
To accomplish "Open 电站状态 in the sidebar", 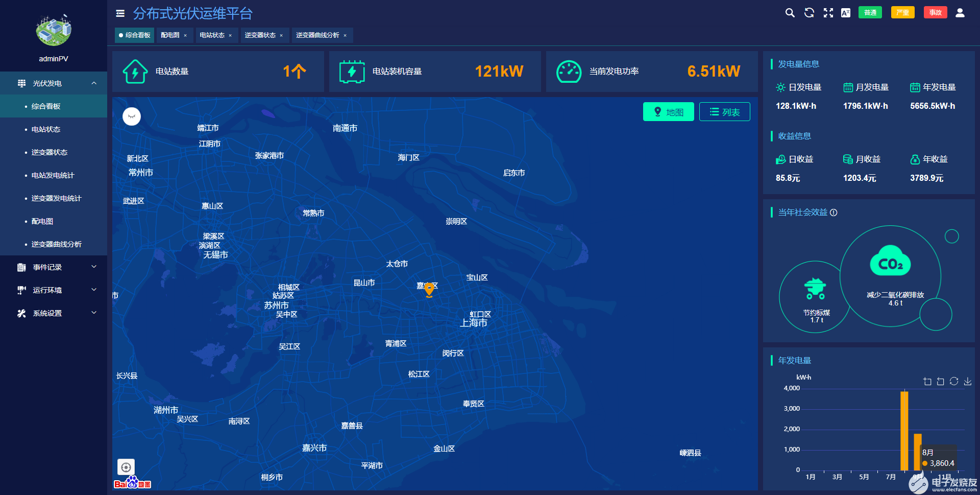I will (x=54, y=129).
